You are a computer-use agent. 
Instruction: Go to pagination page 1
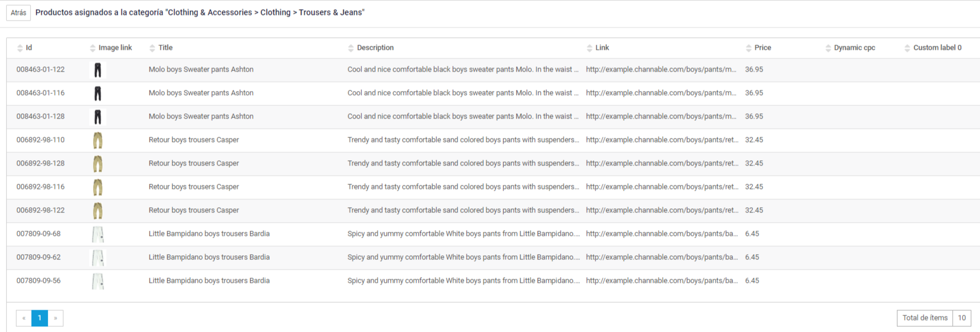coord(39,318)
